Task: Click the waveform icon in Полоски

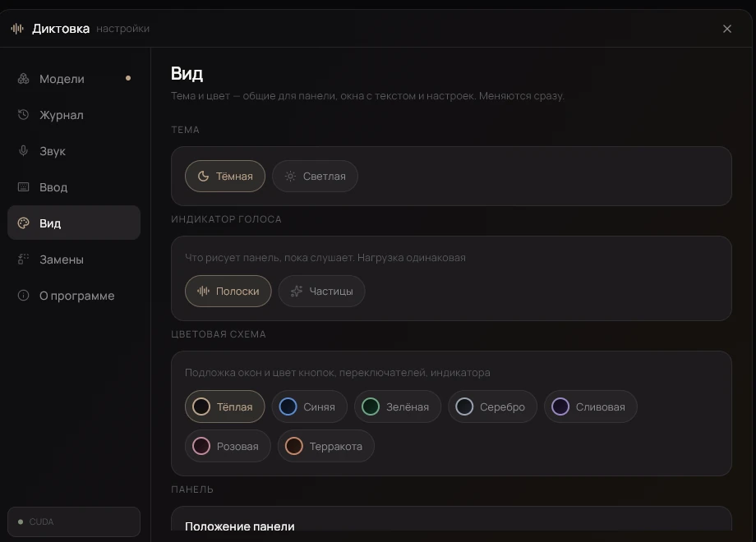Action: (204, 291)
